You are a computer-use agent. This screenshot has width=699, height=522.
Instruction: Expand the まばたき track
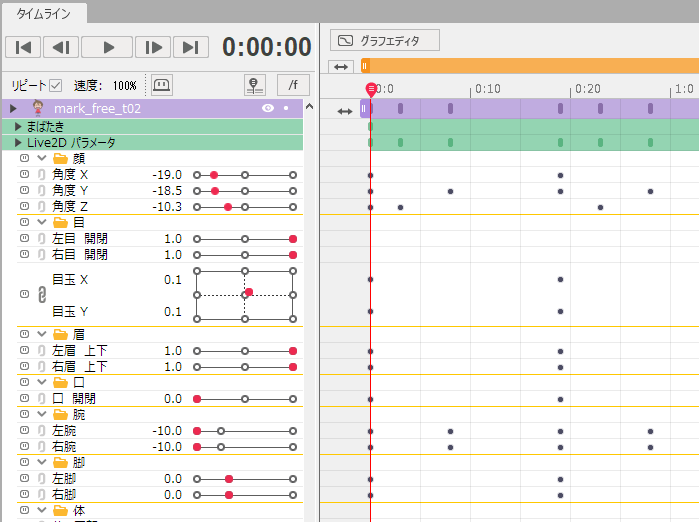click(x=19, y=126)
